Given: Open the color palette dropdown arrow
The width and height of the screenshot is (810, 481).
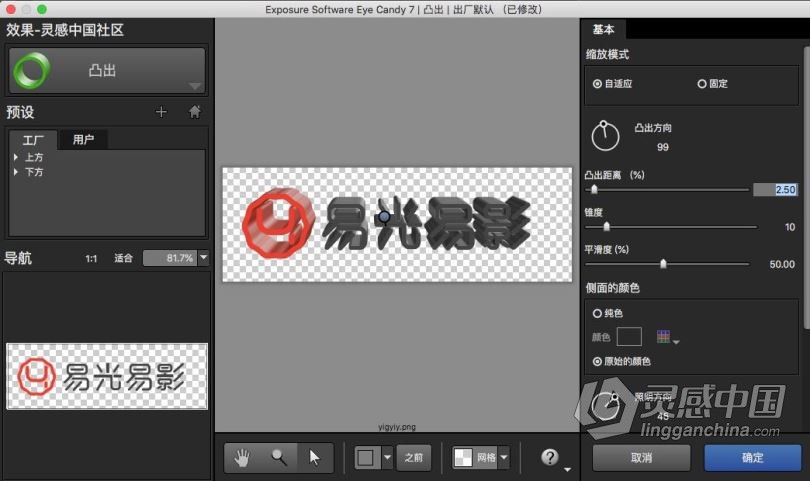Looking at the screenshot, I should [676, 342].
